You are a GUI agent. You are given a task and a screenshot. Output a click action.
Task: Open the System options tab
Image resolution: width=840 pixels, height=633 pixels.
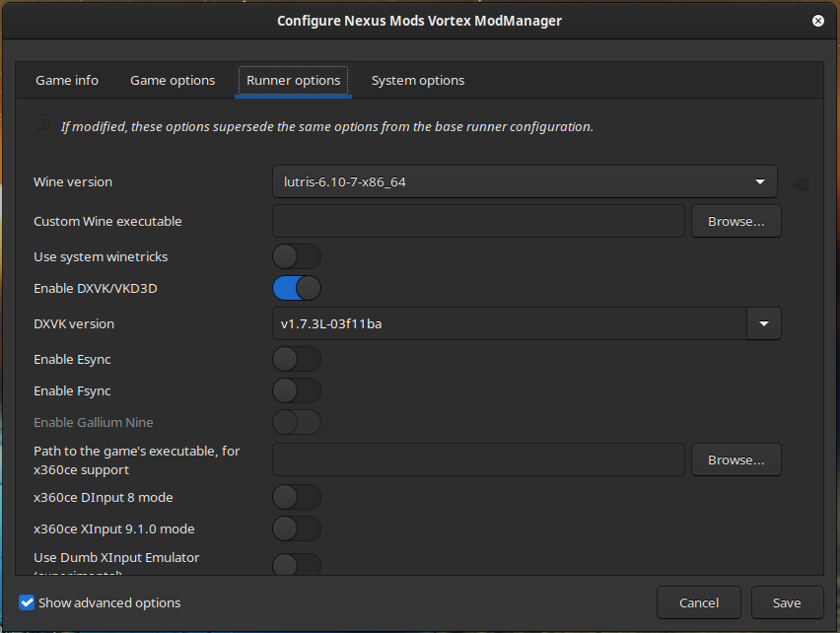pos(418,80)
